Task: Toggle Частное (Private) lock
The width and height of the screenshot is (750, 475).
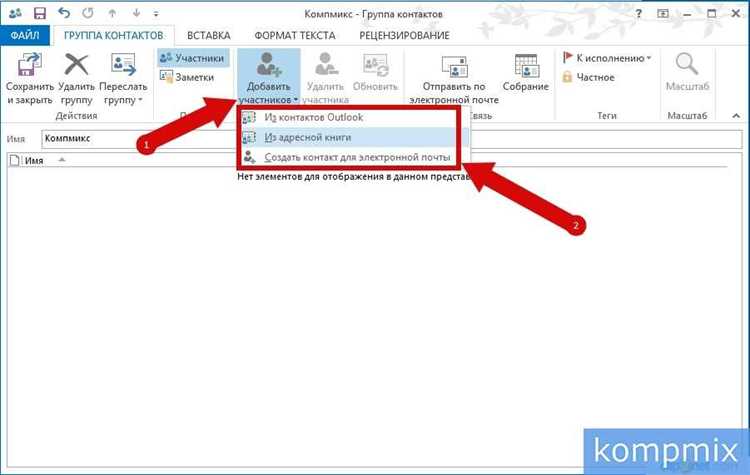Action: (588, 77)
